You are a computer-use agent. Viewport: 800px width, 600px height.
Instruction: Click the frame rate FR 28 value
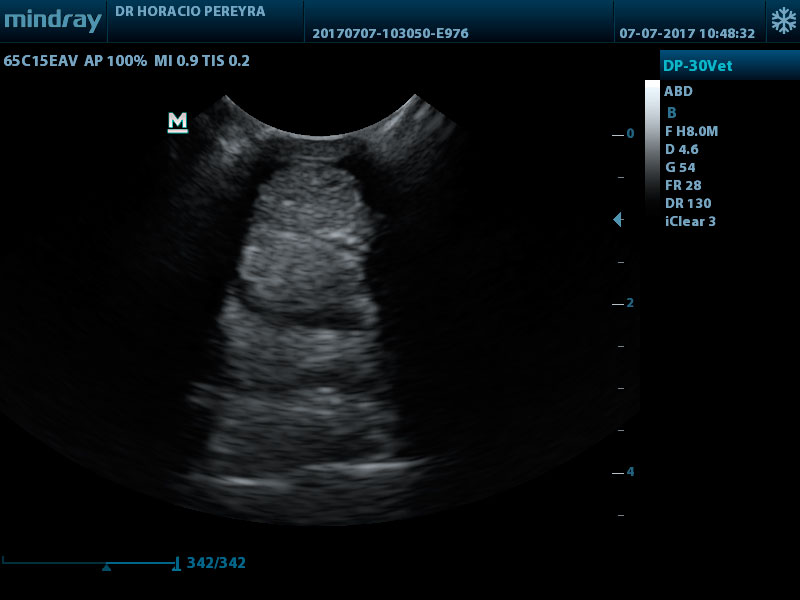[x=683, y=185]
